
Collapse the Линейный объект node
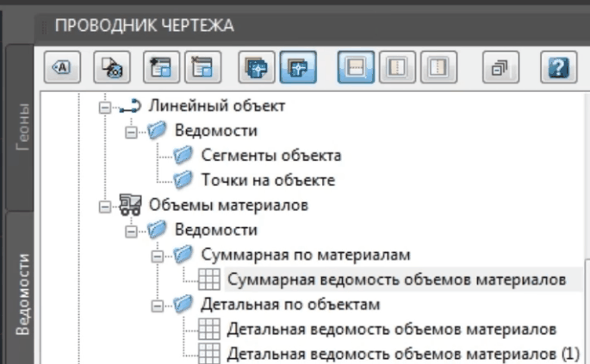[x=104, y=108]
